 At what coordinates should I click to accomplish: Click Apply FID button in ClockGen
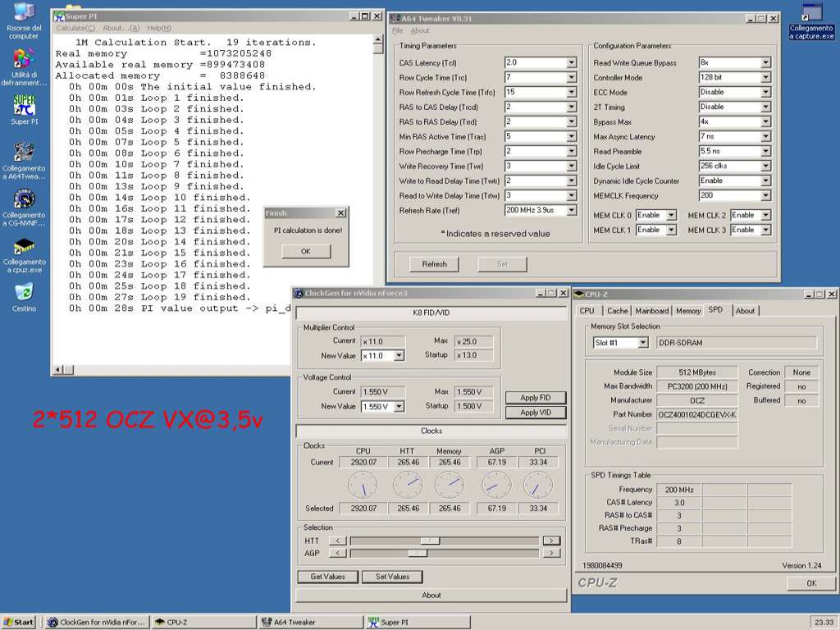tap(535, 398)
